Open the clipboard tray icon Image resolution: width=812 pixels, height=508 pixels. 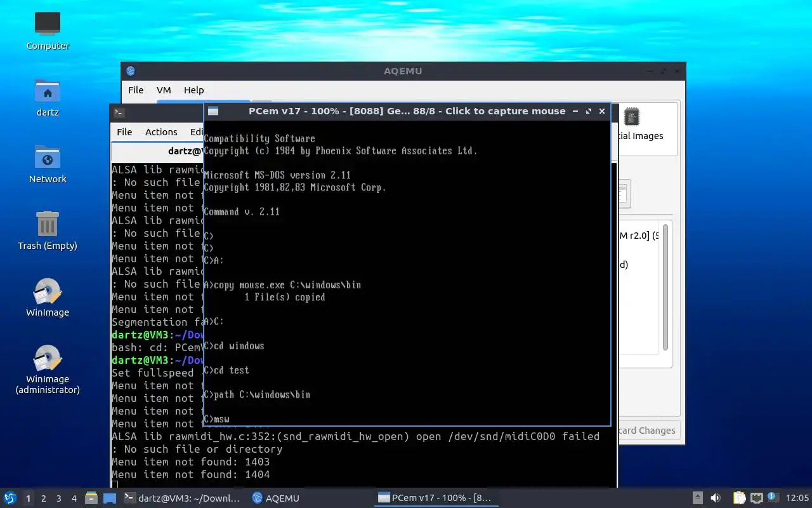click(x=739, y=498)
